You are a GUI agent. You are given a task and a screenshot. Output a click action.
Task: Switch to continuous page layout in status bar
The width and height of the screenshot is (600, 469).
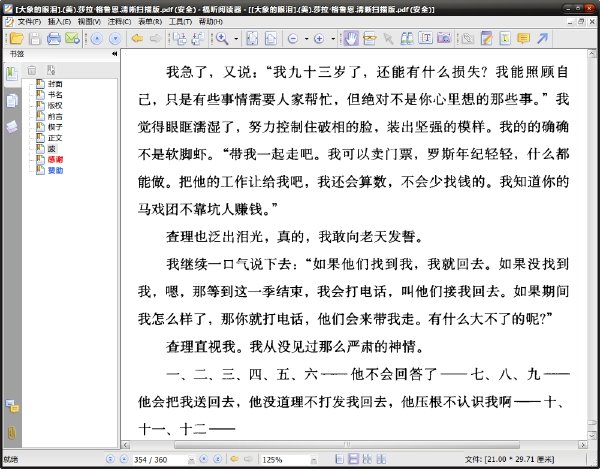tap(353, 459)
